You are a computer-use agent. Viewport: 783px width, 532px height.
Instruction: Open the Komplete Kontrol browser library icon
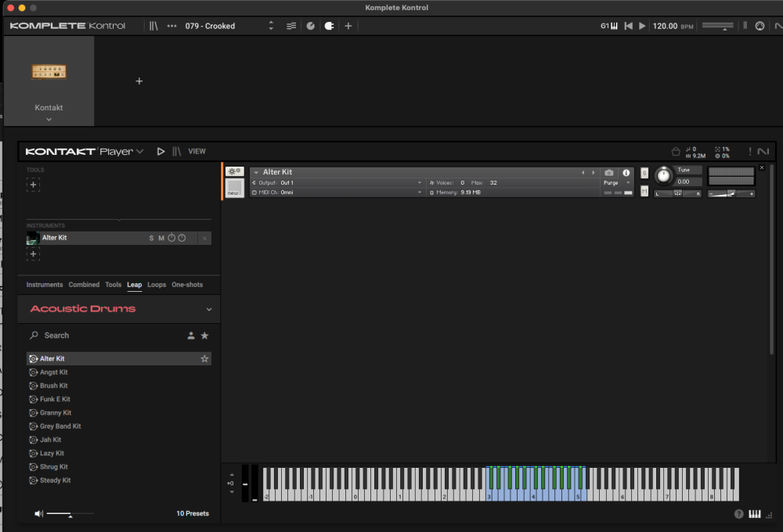pyautogui.click(x=153, y=26)
